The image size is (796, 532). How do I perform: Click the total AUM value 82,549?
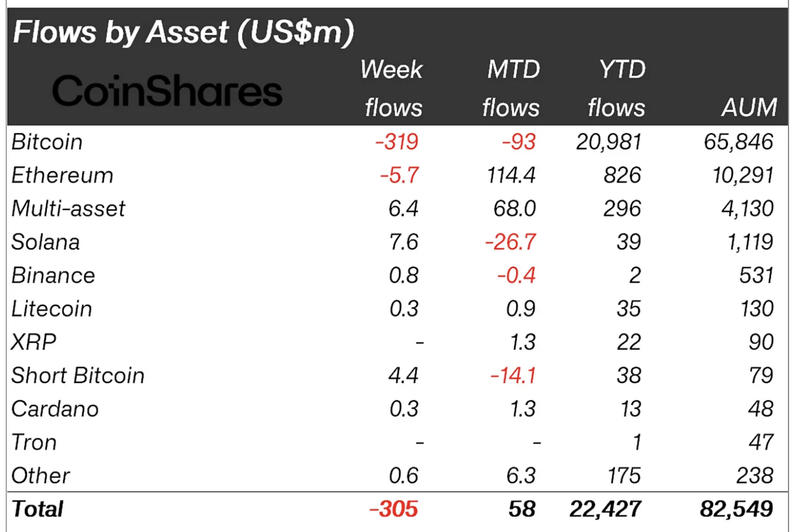737,510
